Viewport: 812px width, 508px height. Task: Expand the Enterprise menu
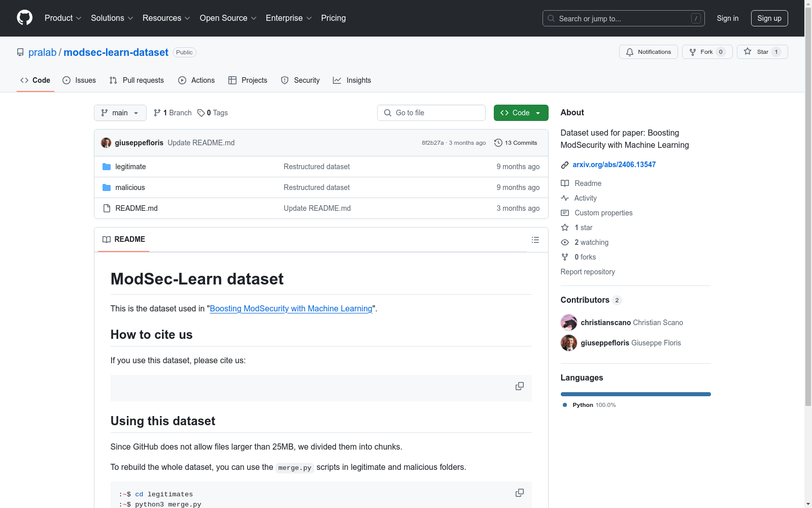click(x=289, y=18)
